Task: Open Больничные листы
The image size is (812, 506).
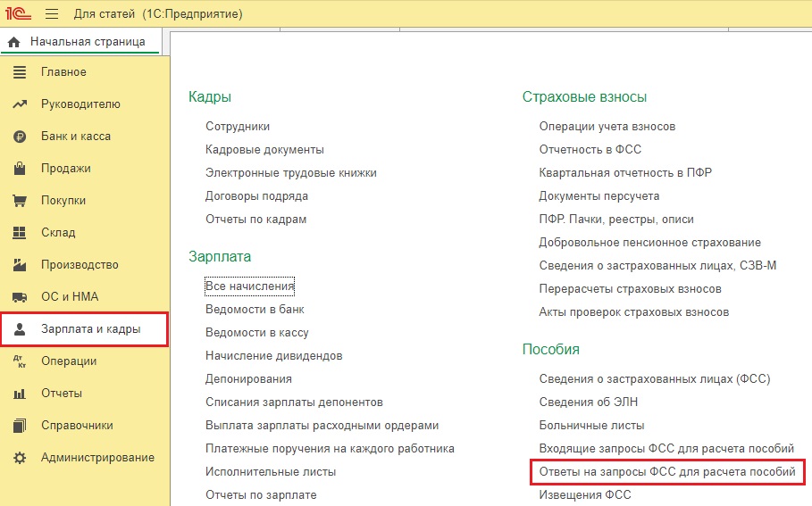Action: point(592,426)
